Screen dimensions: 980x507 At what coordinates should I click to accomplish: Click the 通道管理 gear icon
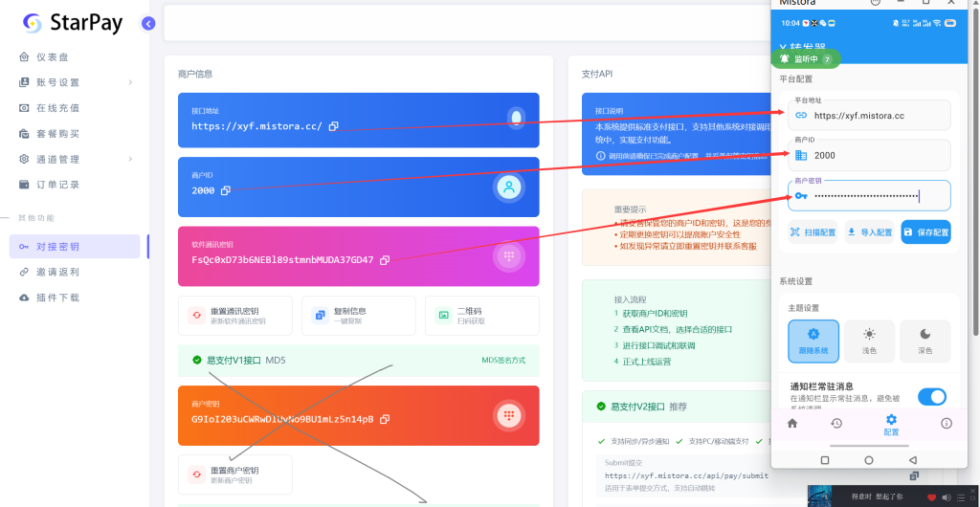(24, 159)
